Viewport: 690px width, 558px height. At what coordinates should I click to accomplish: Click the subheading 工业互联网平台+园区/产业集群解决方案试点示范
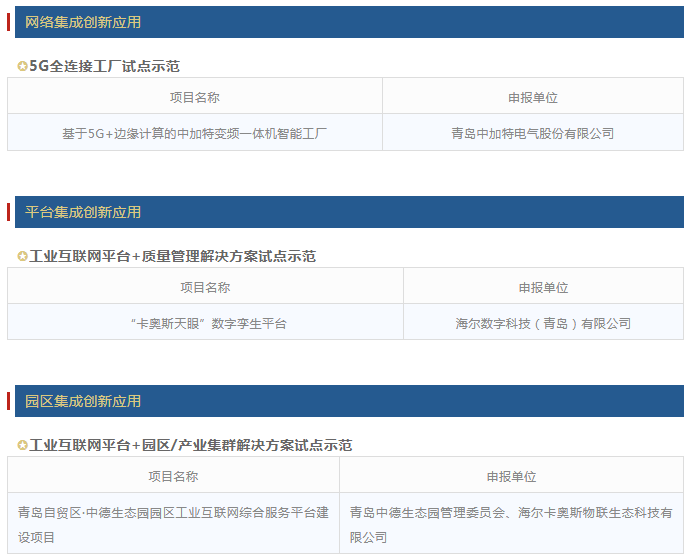(191, 445)
